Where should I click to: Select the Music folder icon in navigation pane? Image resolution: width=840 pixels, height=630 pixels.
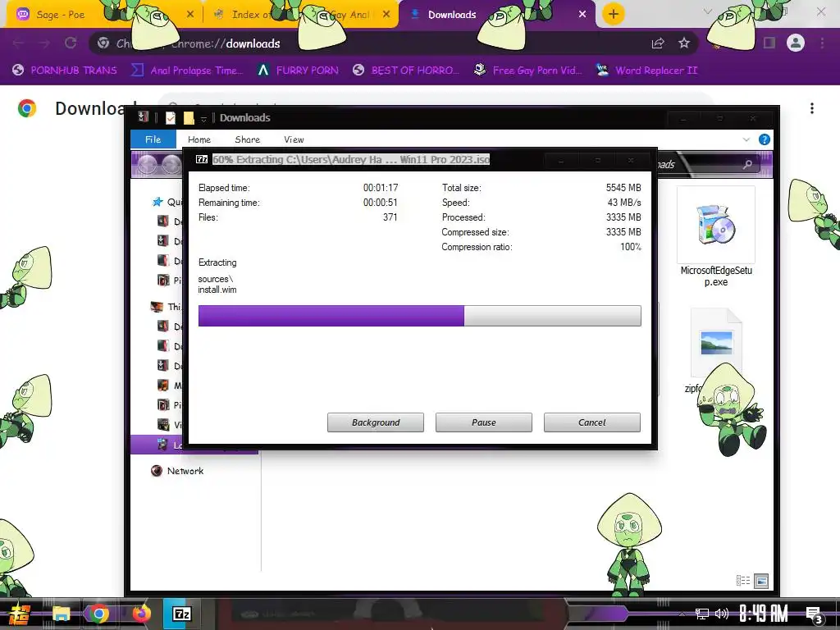pos(163,386)
